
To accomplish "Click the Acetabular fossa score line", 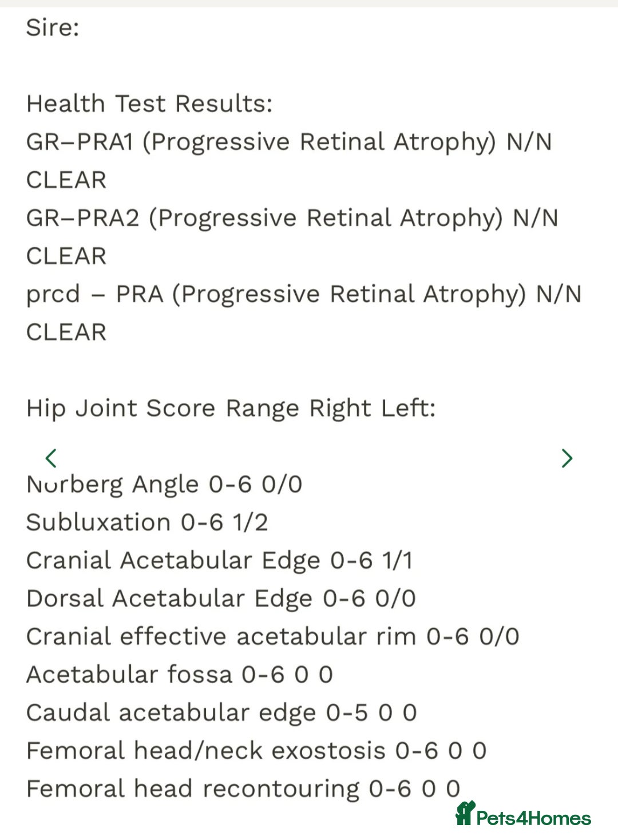I will 180,675.
